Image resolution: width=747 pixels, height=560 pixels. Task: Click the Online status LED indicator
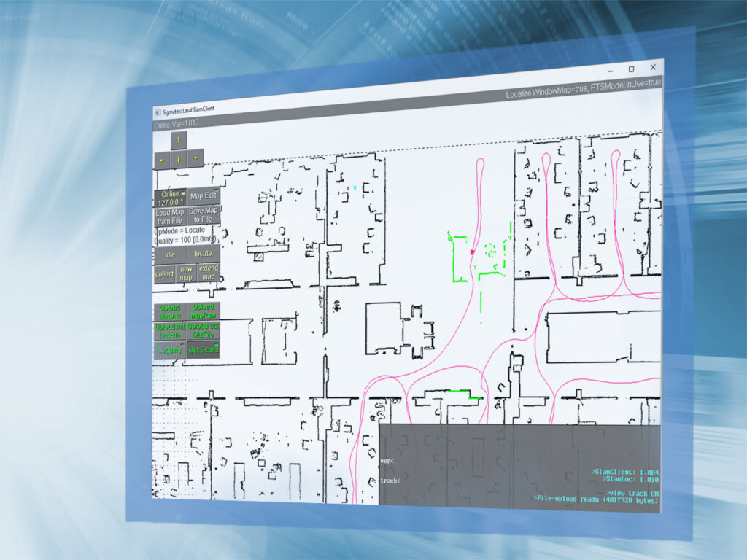pos(183,194)
